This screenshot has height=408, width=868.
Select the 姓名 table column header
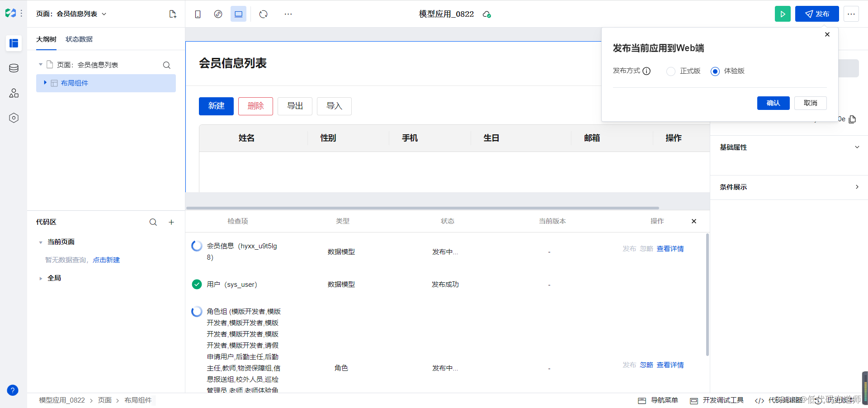[x=247, y=138]
